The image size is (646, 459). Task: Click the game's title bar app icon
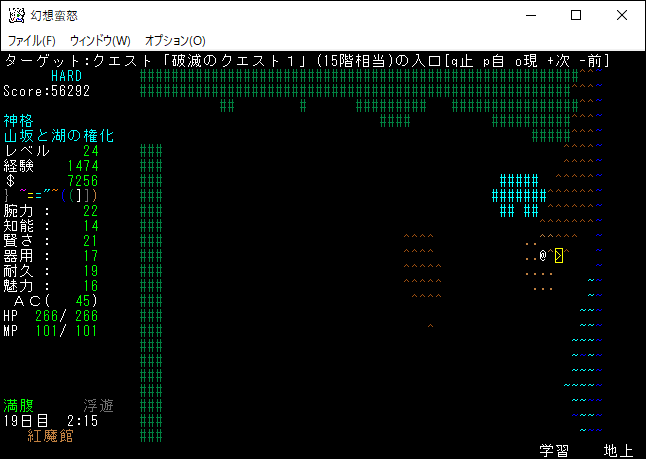pyautogui.click(x=15, y=16)
